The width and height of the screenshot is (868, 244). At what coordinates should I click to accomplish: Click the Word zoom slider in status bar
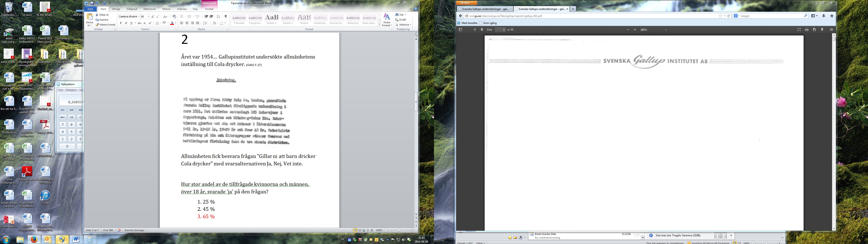[399, 230]
